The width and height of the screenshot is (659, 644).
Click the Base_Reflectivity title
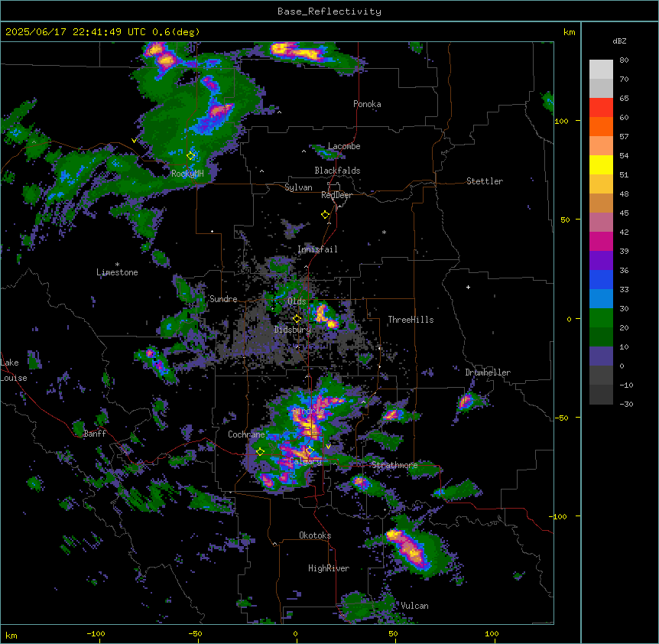point(329,11)
